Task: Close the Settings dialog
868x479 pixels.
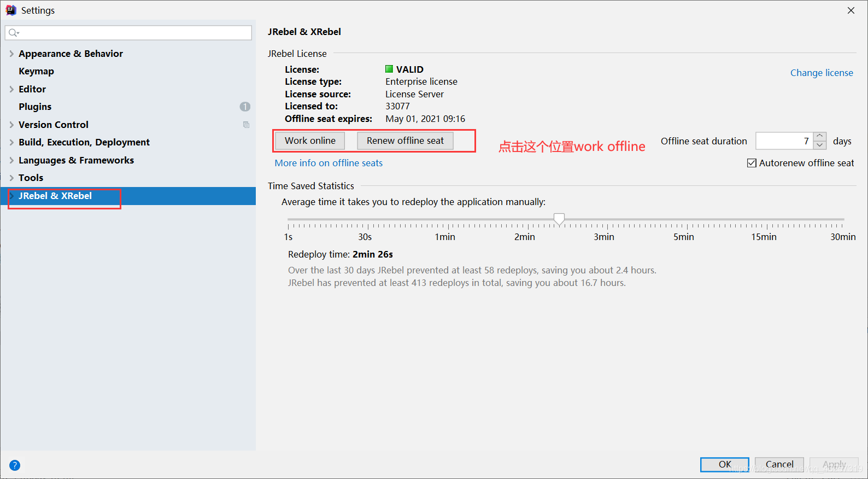Action: click(x=851, y=10)
